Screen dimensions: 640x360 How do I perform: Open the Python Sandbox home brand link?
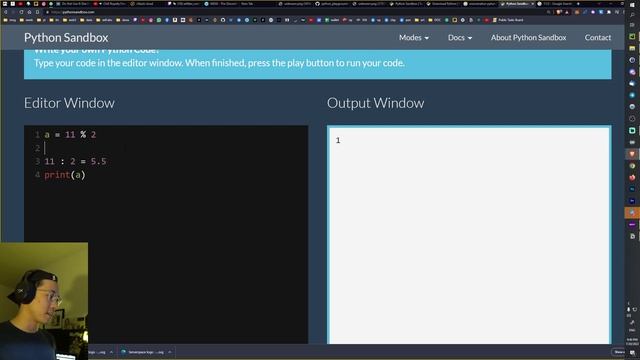coord(66,38)
